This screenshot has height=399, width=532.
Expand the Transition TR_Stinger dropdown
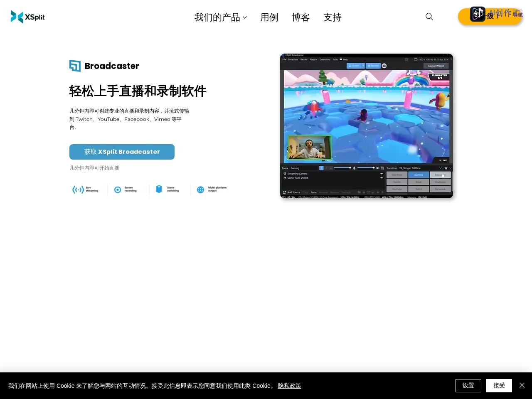pyautogui.click(x=441, y=168)
